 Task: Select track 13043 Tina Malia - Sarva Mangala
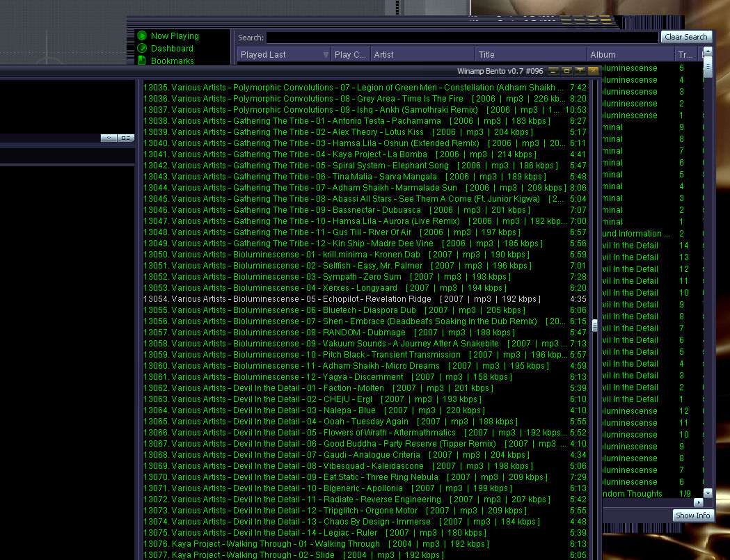(365, 177)
